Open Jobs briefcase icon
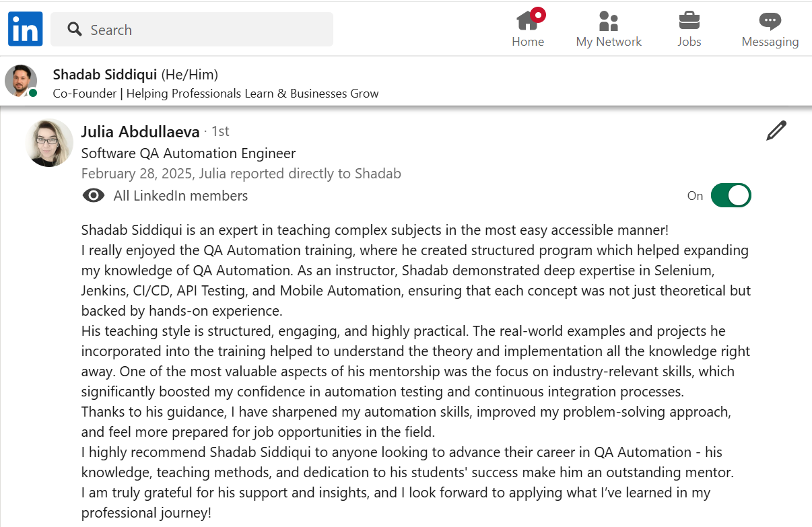Image resolution: width=812 pixels, height=527 pixels. tap(689, 21)
